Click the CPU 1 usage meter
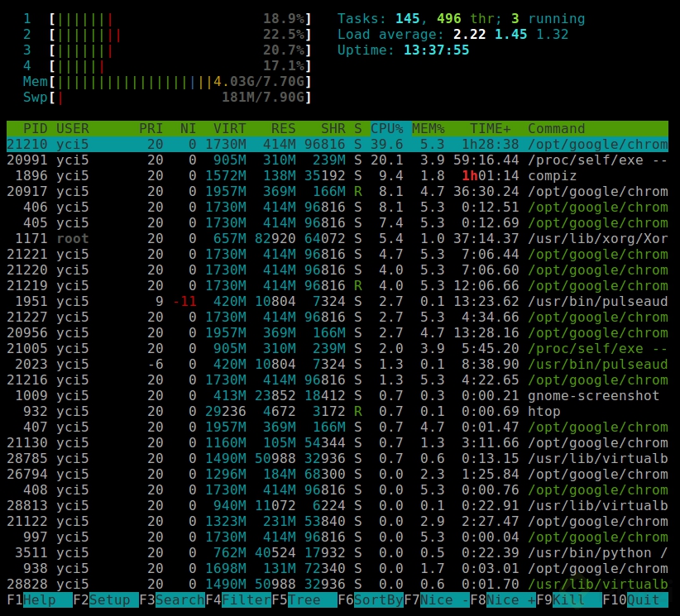 (x=167, y=19)
